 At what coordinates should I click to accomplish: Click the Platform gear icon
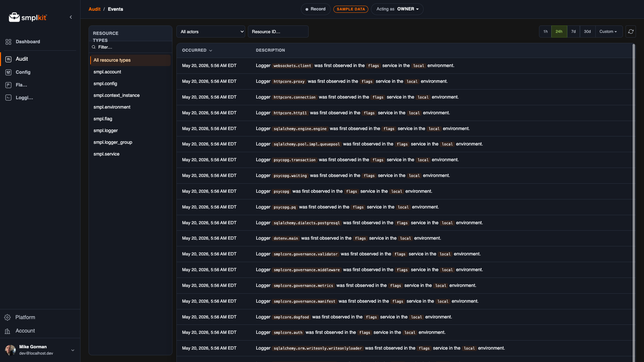pyautogui.click(x=7, y=317)
